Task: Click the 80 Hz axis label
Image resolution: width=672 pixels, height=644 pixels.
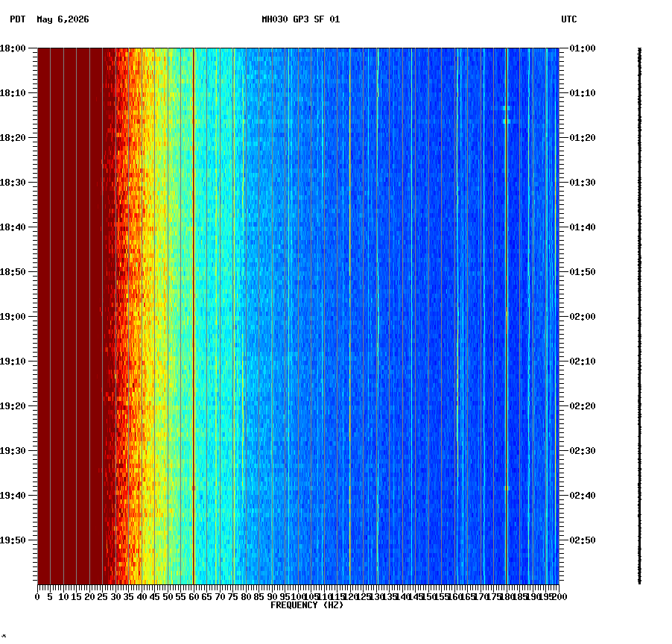Action: 246,597
